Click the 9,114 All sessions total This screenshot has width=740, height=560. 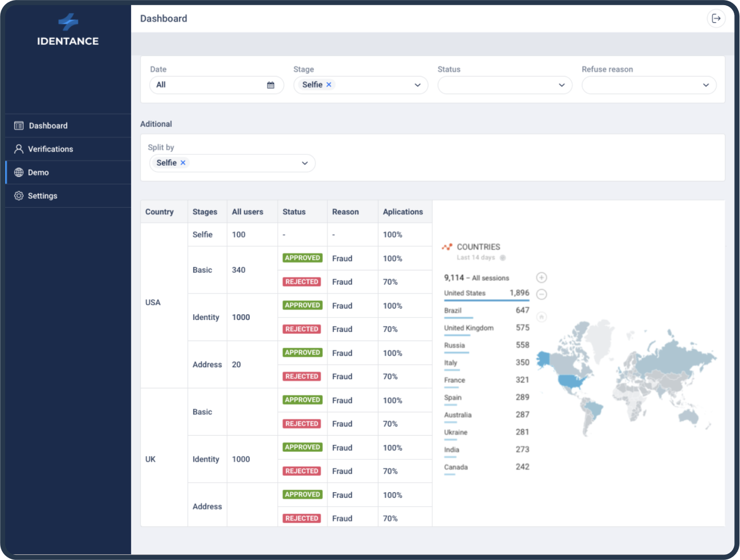pos(476,278)
